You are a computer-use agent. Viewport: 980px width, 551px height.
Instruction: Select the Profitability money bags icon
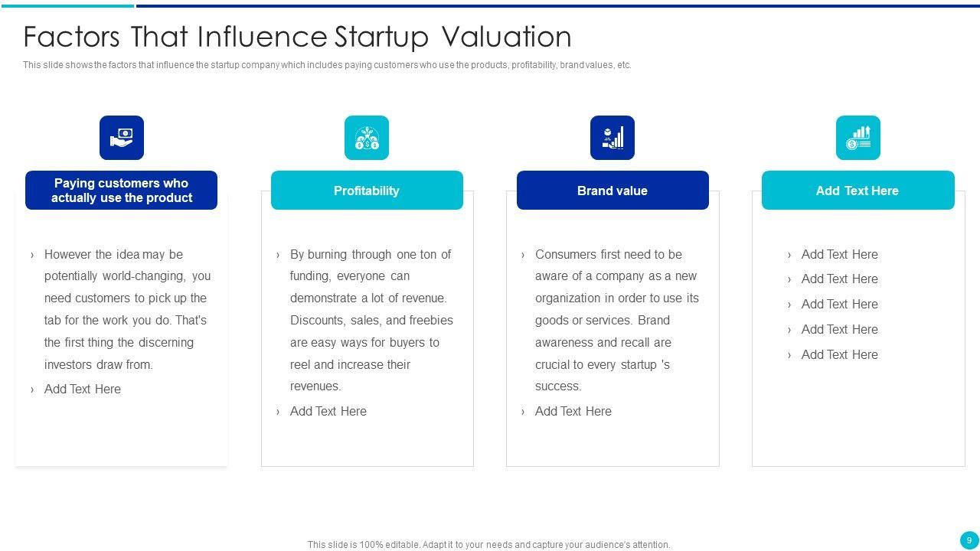367,138
